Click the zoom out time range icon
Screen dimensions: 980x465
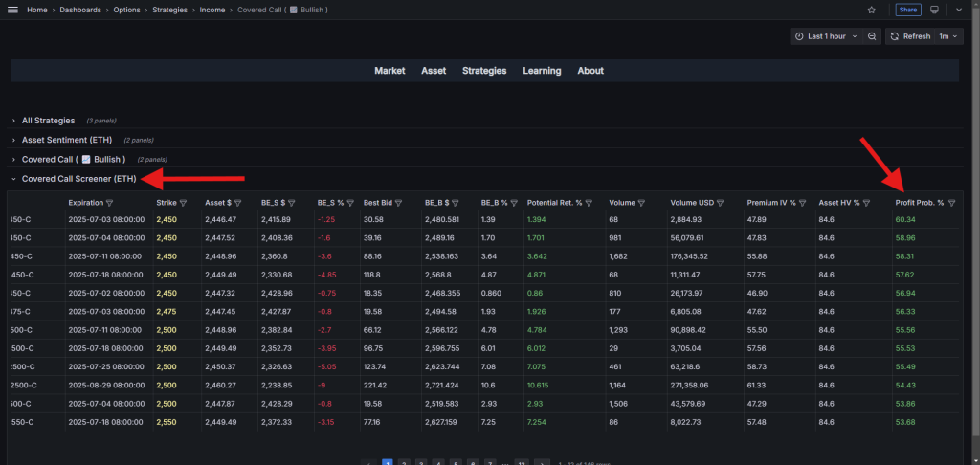tap(872, 36)
